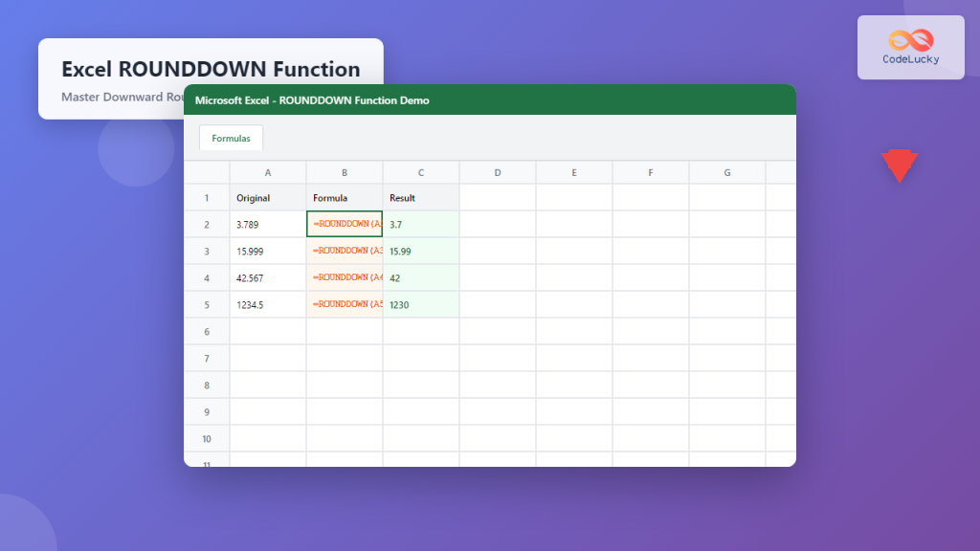This screenshot has height=551, width=980.
Task: Open the Formulas tab
Action: click(231, 138)
